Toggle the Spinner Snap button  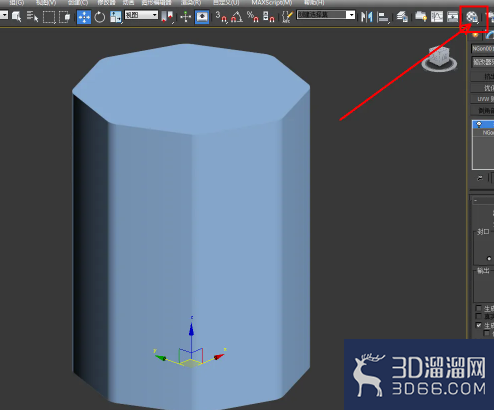tap(268, 17)
